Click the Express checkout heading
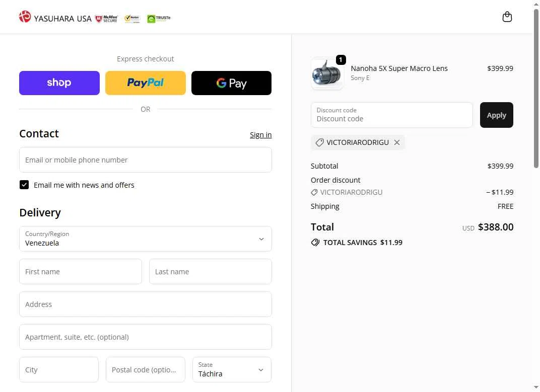This screenshot has height=392, width=540. [146, 59]
